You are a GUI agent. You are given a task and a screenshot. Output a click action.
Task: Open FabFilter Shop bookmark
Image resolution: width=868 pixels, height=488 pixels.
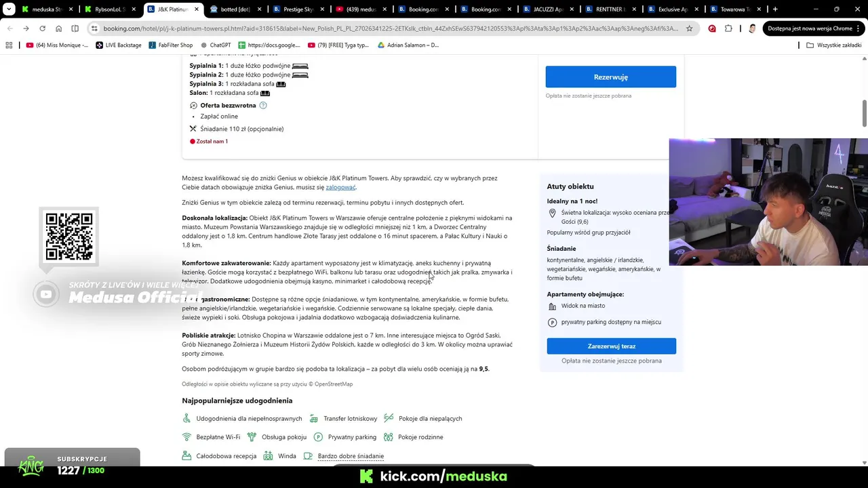click(x=171, y=45)
